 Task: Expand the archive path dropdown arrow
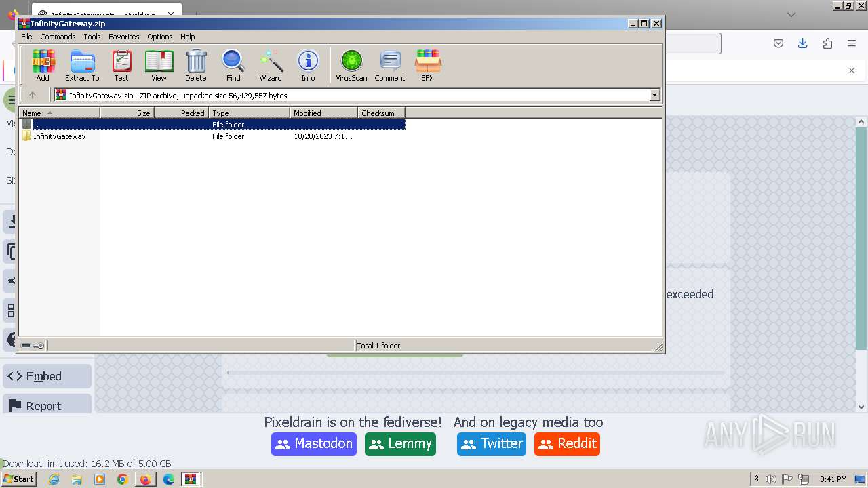655,96
